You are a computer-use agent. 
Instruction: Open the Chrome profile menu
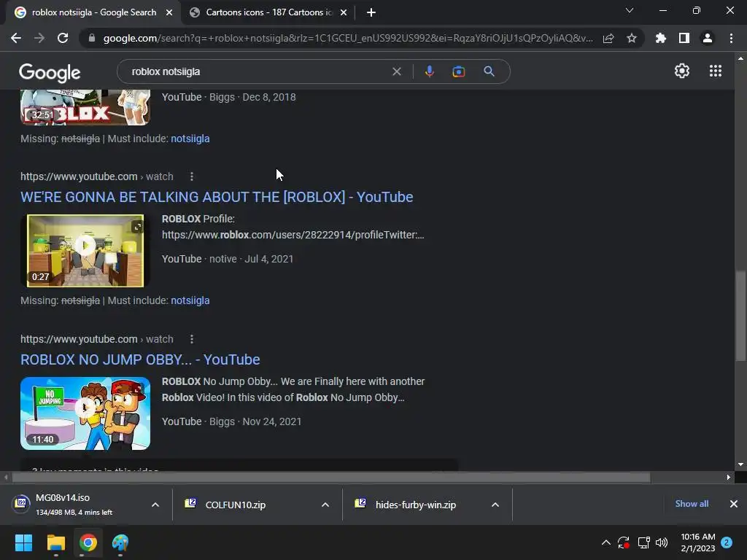[708, 38]
